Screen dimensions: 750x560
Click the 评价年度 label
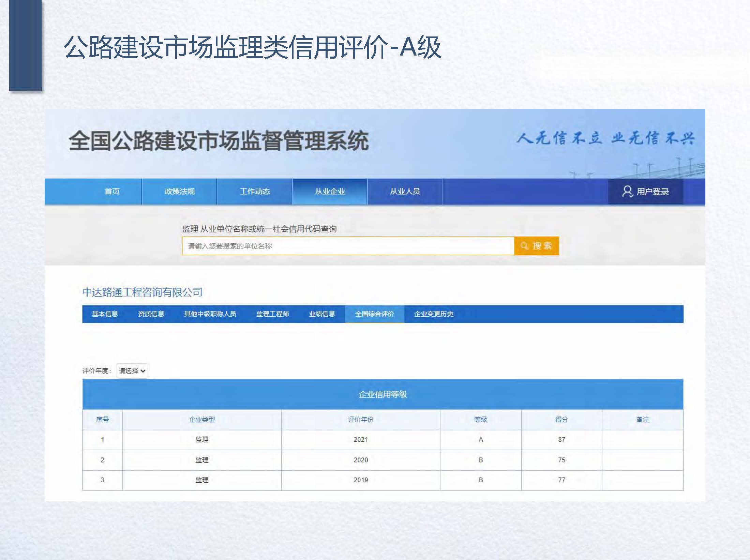pyautogui.click(x=96, y=371)
